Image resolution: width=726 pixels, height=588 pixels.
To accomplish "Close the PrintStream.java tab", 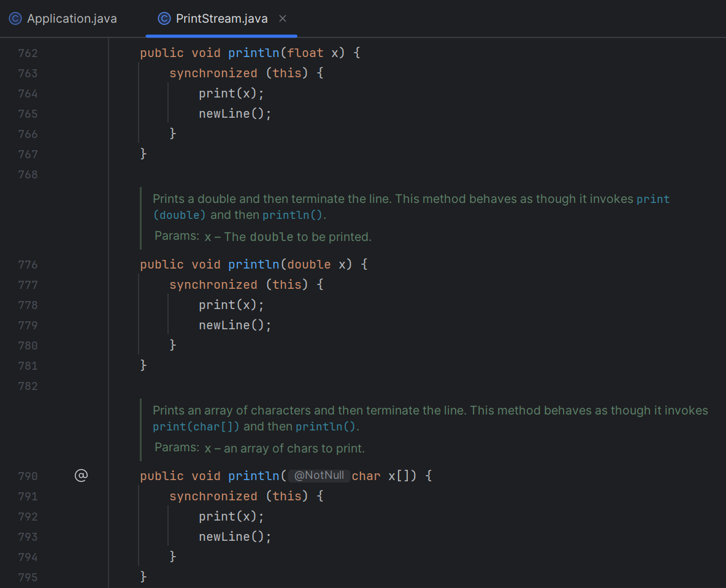I will pos(283,18).
